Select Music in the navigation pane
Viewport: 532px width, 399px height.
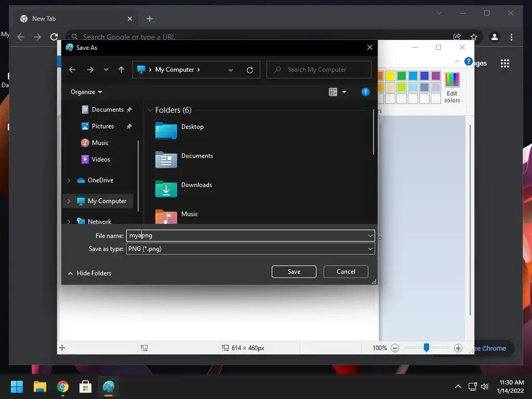(95, 143)
